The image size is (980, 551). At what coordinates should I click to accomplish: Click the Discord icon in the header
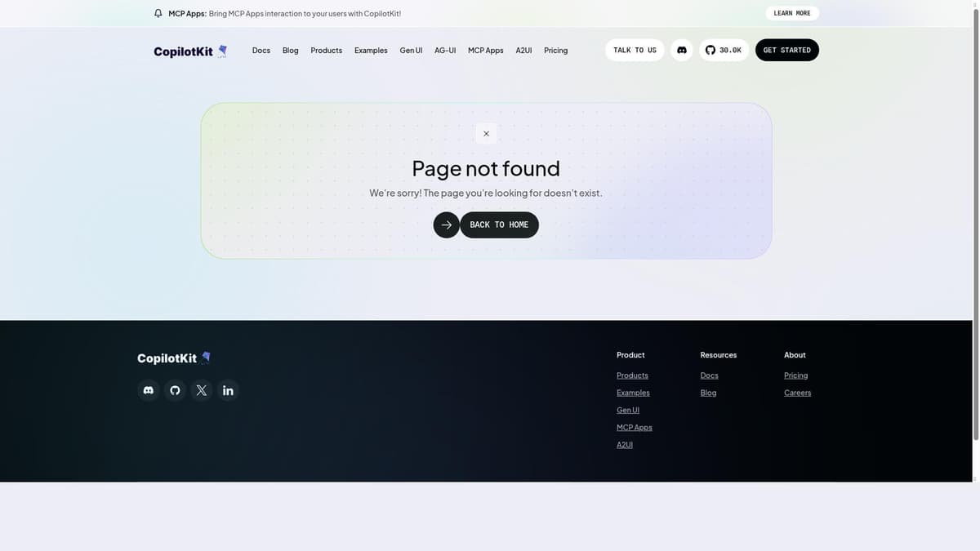pos(681,51)
